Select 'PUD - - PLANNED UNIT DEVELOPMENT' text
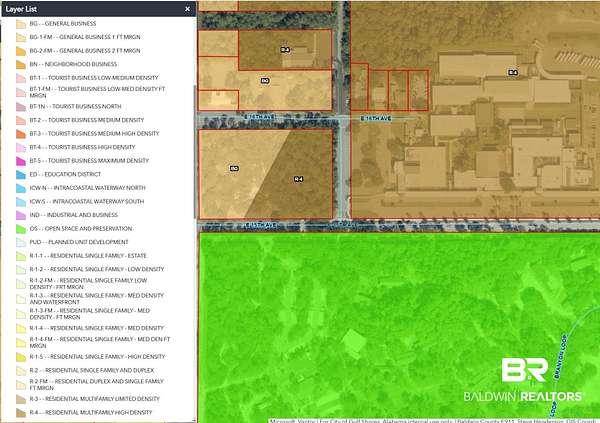The width and height of the screenshot is (600, 423). coord(79,242)
